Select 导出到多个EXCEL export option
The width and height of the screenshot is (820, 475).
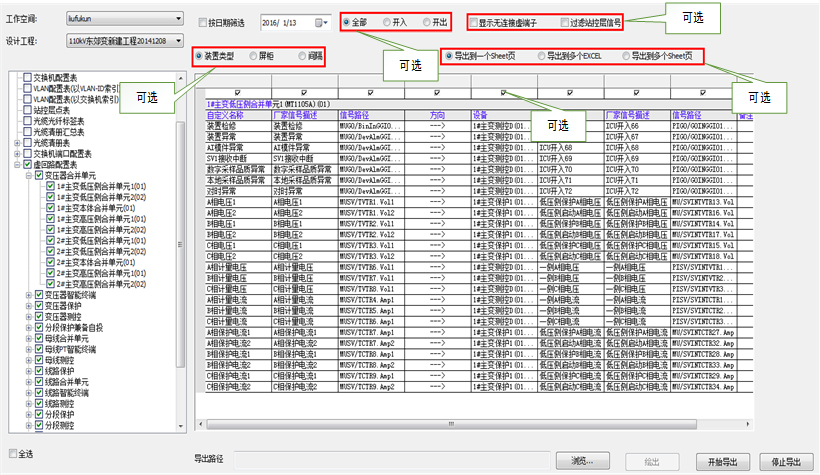[541, 57]
